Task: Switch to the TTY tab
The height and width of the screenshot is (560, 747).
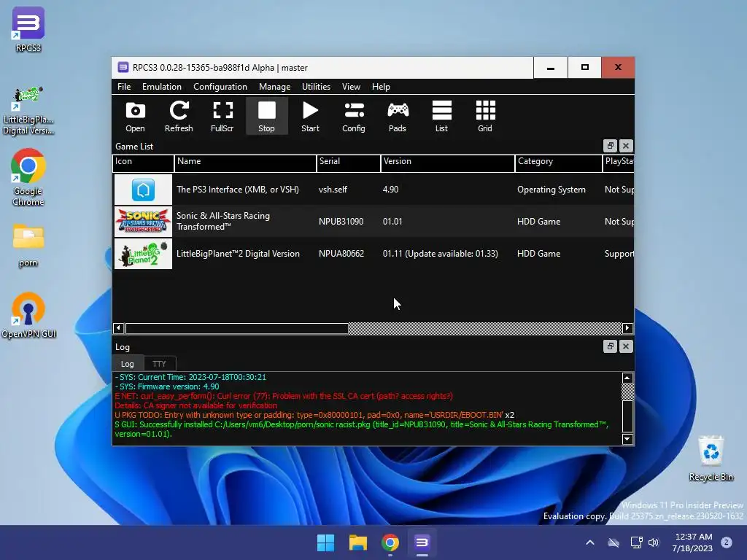Action: point(159,364)
